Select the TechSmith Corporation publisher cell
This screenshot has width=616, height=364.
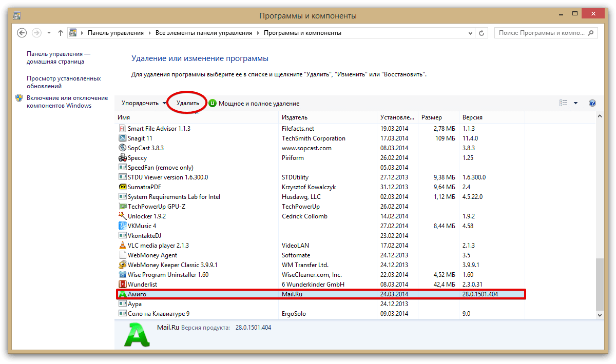(314, 138)
